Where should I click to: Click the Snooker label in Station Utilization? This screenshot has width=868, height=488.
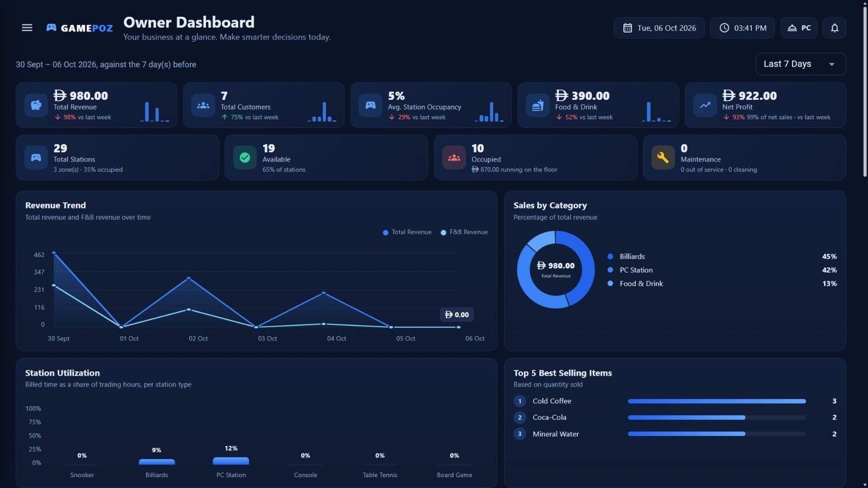point(82,475)
